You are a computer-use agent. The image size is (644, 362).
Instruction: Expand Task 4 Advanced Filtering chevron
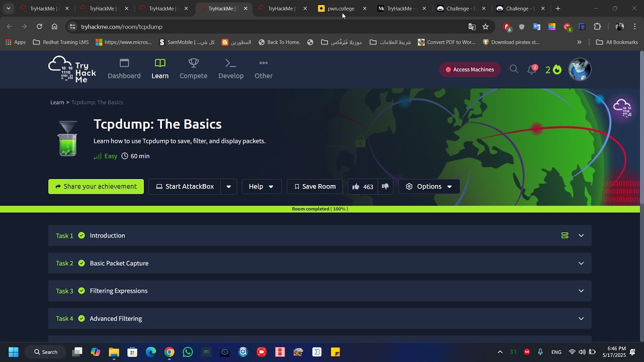(581, 318)
